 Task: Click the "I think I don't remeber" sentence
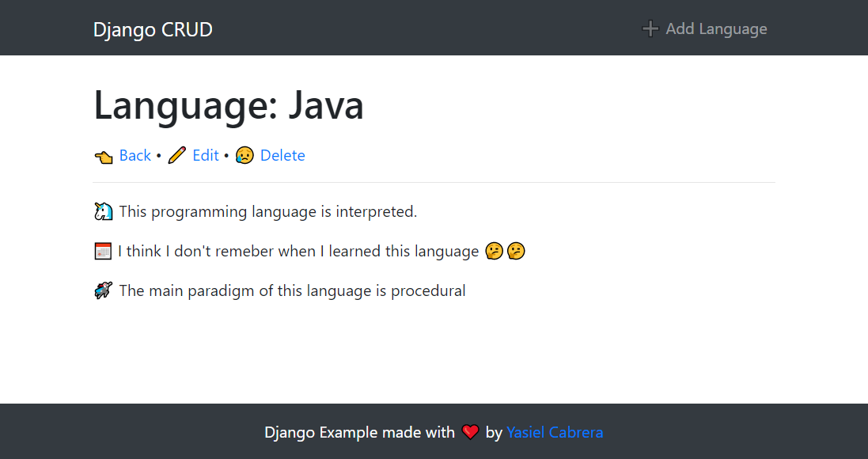click(x=298, y=252)
